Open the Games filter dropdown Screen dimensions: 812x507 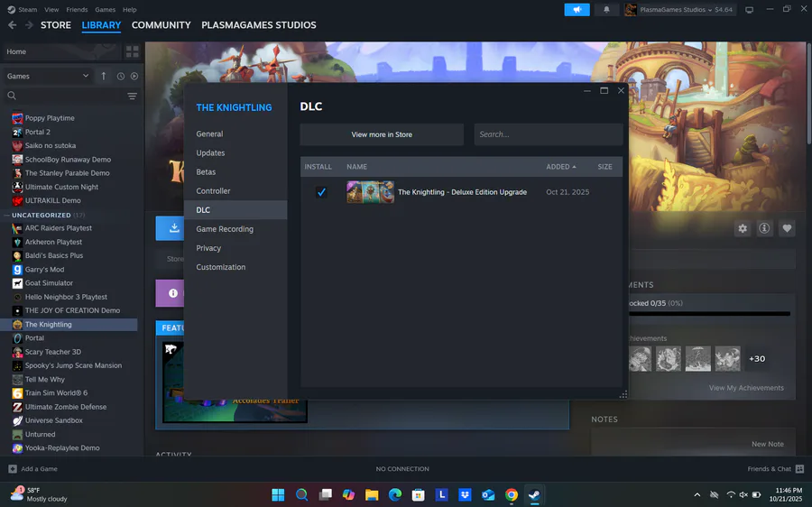coord(48,76)
